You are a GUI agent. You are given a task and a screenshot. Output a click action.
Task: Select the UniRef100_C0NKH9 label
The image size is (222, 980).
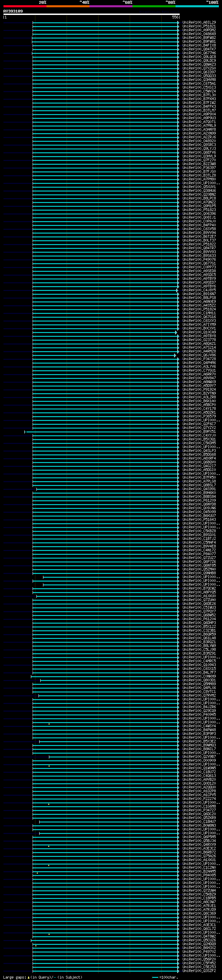tap(199, 677)
